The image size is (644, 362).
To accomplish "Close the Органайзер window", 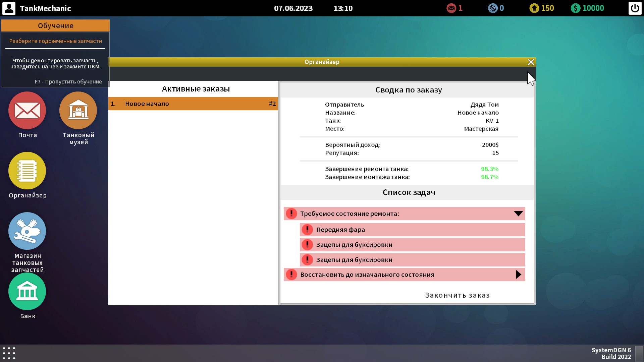I will click(x=531, y=62).
